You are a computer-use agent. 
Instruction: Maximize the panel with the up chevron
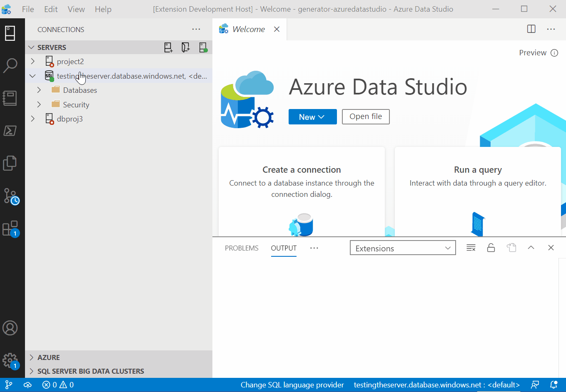531,248
